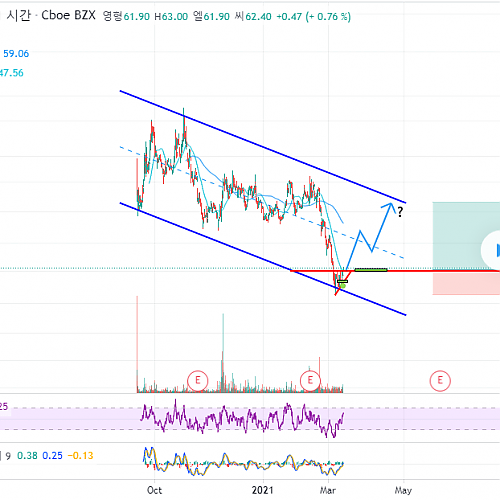
Task: Click the question mark annotation
Action: (400, 212)
